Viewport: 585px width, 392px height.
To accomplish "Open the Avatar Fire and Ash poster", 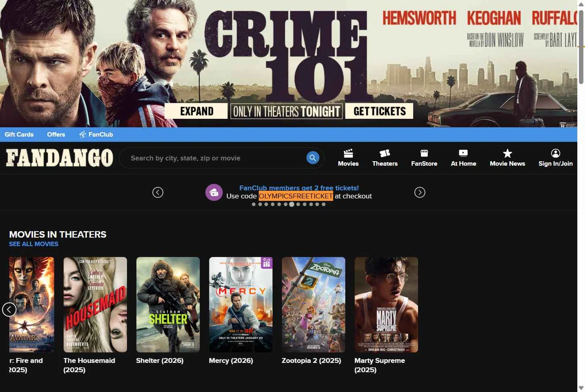I will (x=32, y=305).
